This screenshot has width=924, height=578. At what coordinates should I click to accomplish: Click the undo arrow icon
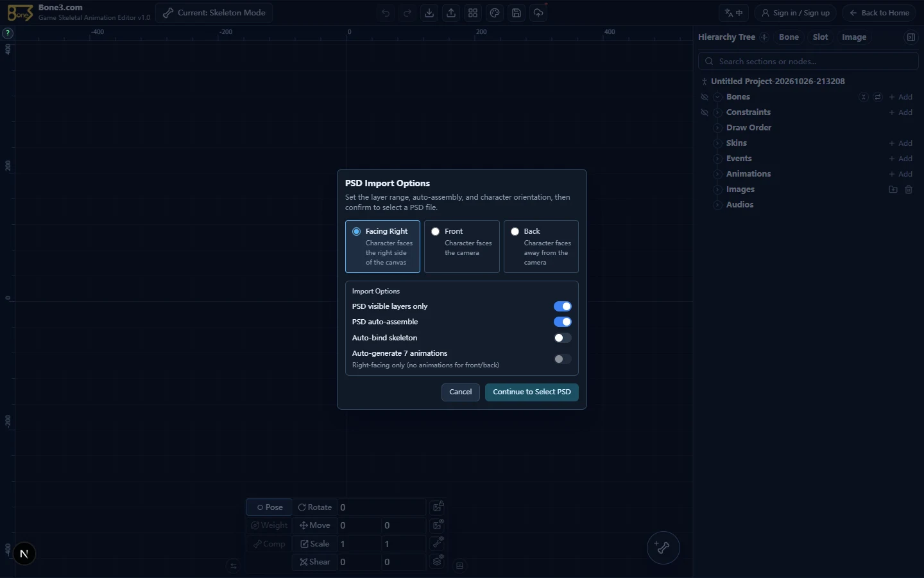(386, 13)
